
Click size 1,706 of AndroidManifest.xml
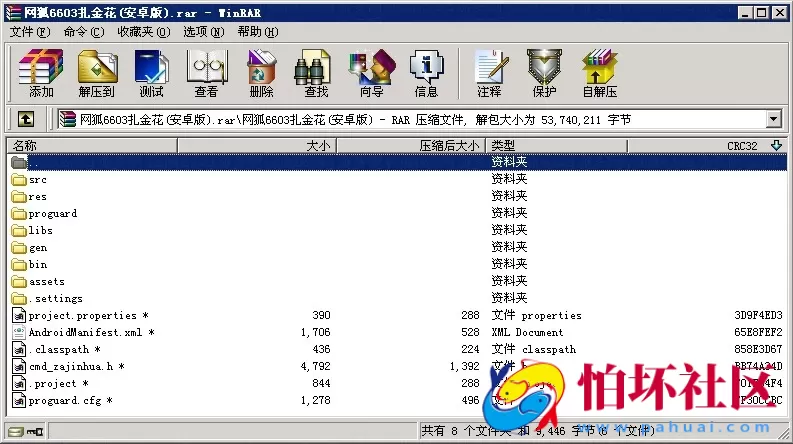coord(315,332)
